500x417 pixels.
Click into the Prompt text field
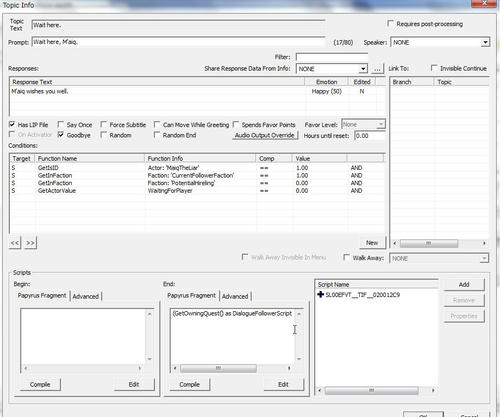coord(178,42)
